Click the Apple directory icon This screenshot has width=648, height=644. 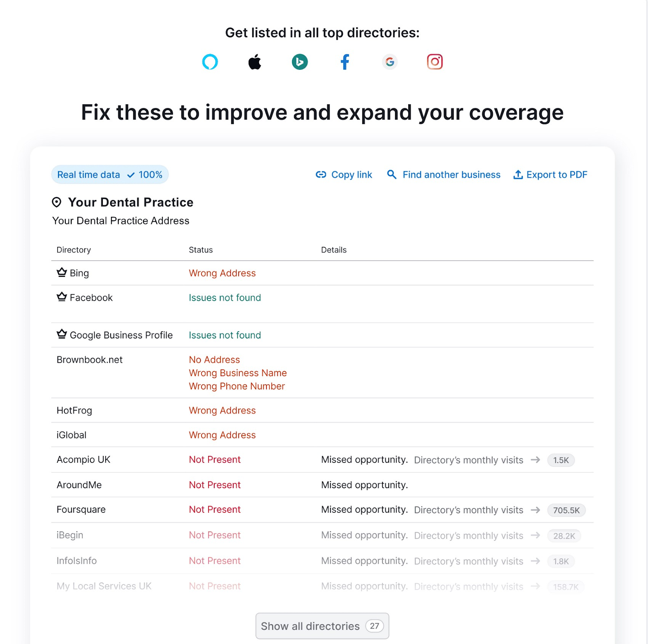coord(255,62)
